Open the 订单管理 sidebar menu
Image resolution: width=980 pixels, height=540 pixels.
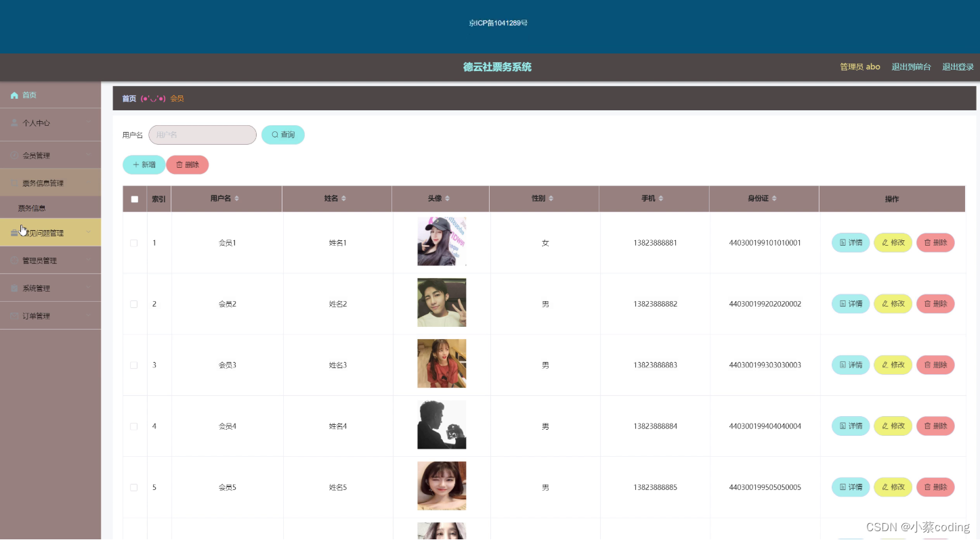pos(50,316)
